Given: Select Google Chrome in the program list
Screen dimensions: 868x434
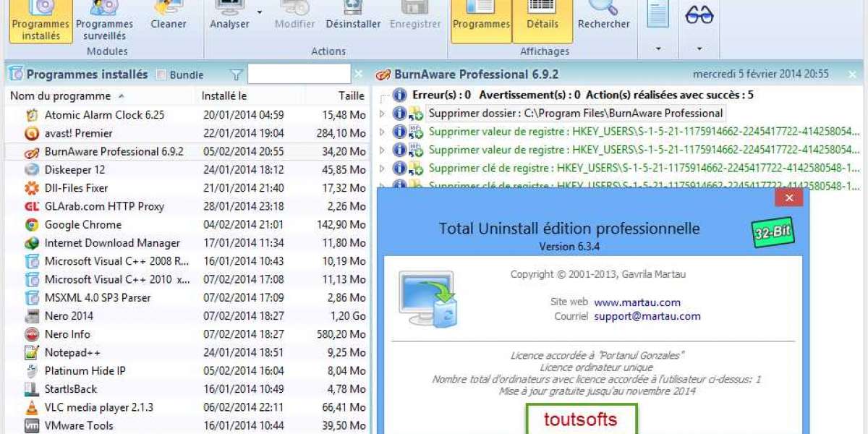Looking at the screenshot, I should coord(82,225).
